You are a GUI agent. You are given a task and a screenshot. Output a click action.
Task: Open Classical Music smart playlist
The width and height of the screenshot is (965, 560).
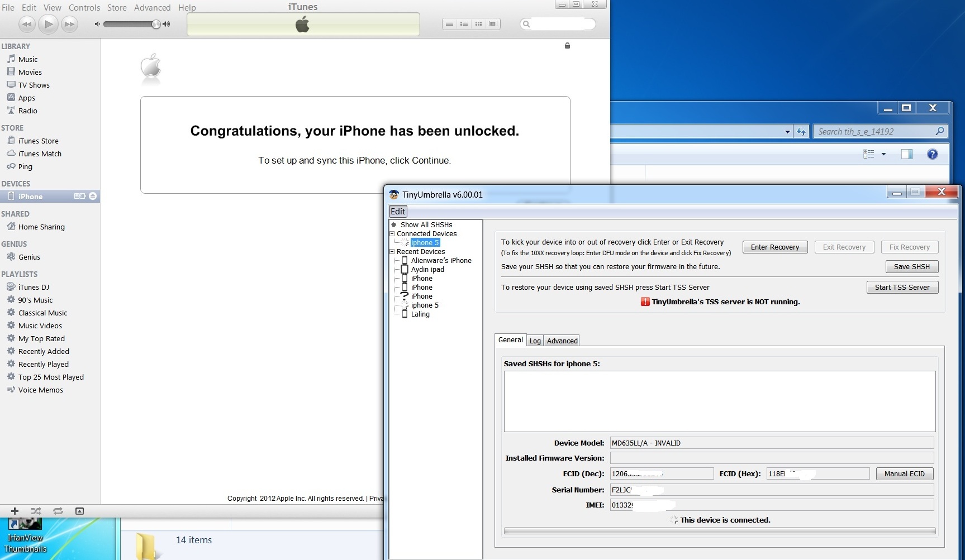(x=42, y=313)
